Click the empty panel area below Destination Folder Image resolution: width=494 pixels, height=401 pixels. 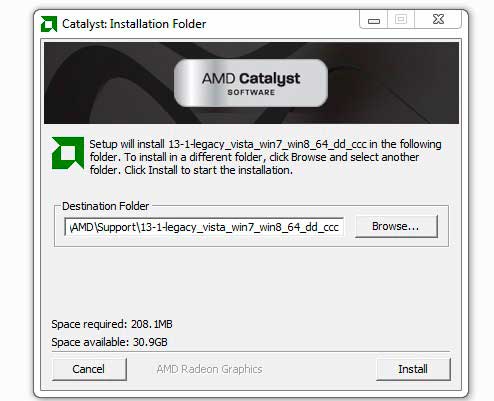point(251,282)
